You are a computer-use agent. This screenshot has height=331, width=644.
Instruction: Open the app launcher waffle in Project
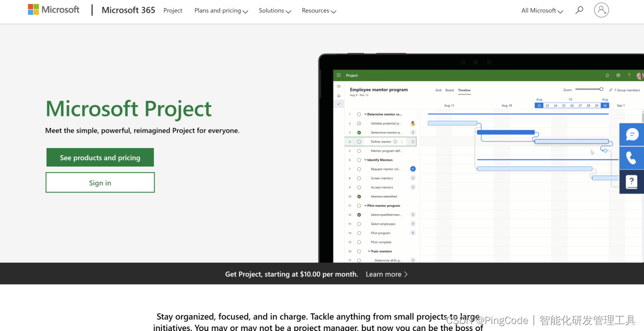[339, 76]
